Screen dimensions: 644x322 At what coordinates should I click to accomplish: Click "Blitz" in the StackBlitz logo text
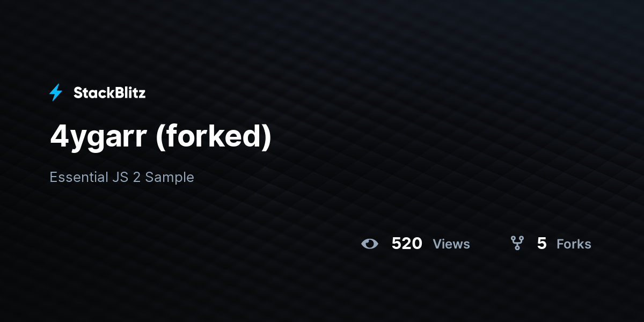pos(129,93)
